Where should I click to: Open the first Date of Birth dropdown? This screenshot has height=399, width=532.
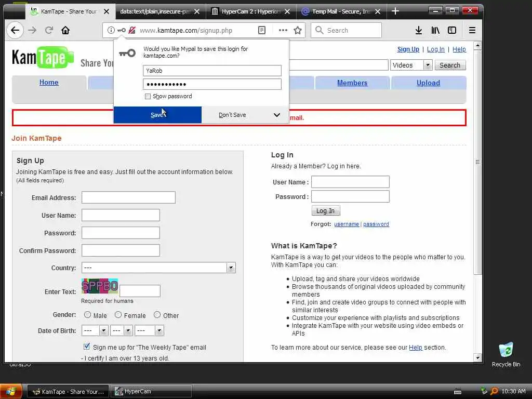click(95, 330)
